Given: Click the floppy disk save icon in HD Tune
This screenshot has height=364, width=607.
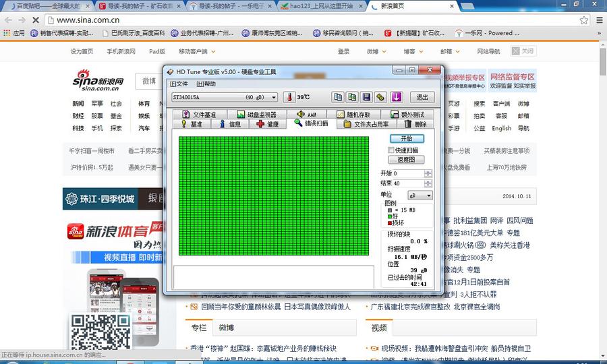Looking at the screenshot, I should coord(367,97).
